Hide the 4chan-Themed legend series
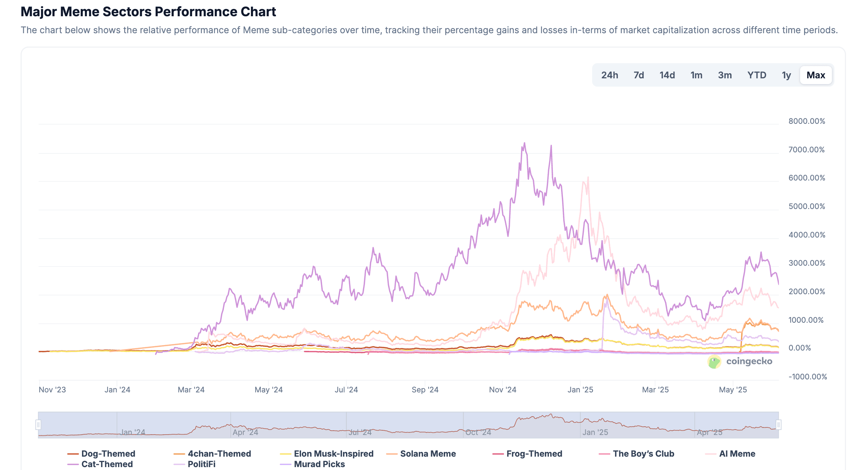This screenshot has width=868, height=470. coord(219,453)
